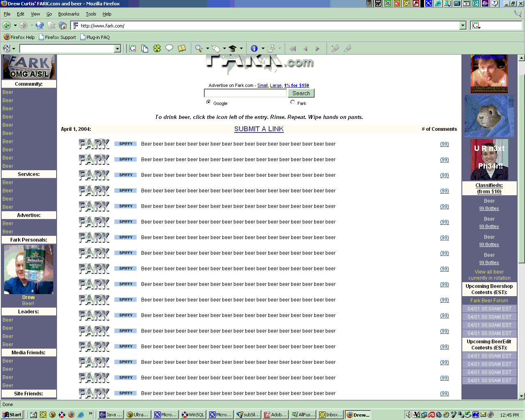The width and height of the screenshot is (525, 420).
Task: Click the 1% for $150 link
Action: click(x=297, y=85)
